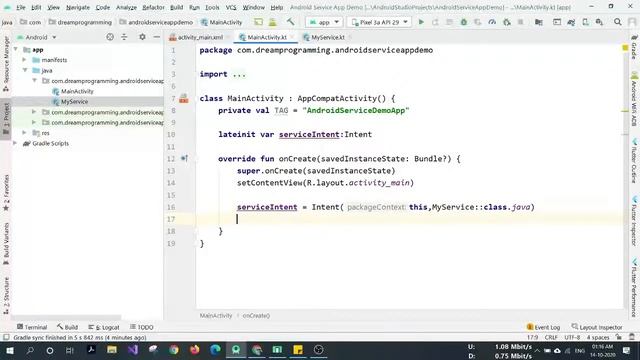Click the UTF-8 encoding indicator

[x=571, y=338]
